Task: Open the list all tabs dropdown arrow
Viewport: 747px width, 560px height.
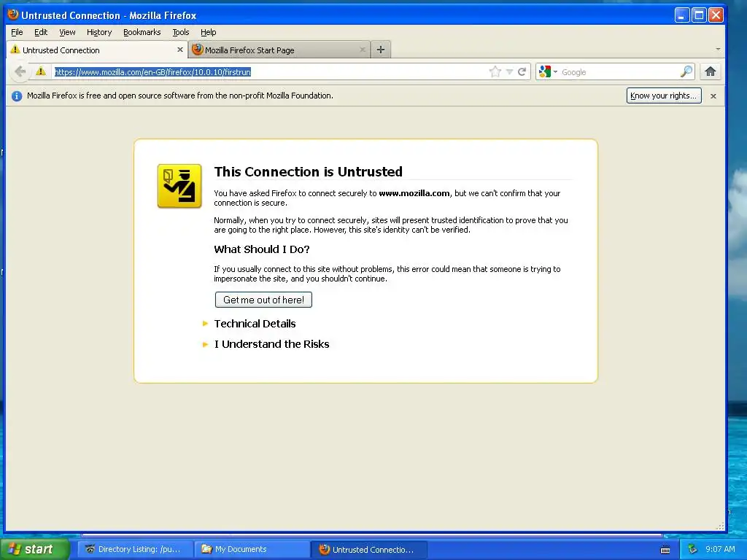Action: click(x=718, y=49)
